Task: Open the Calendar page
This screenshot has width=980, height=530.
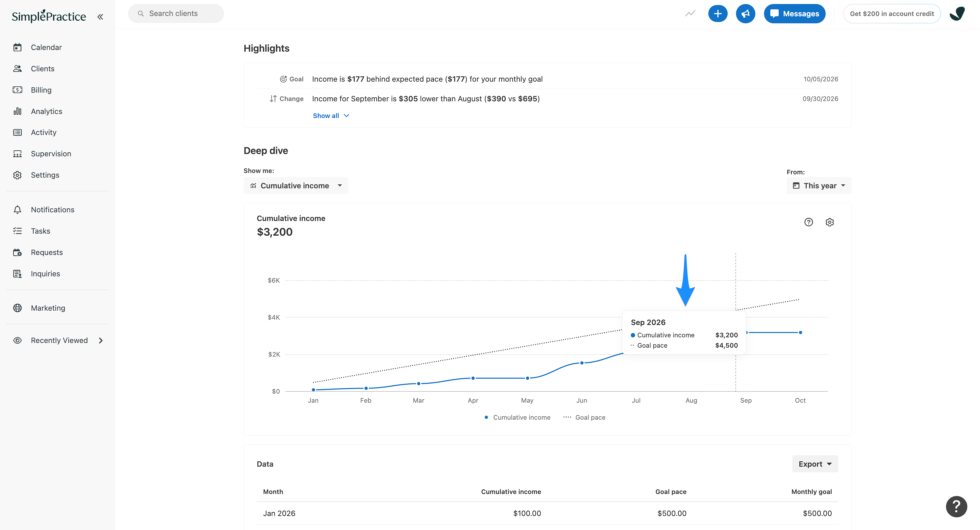Action: (46, 47)
